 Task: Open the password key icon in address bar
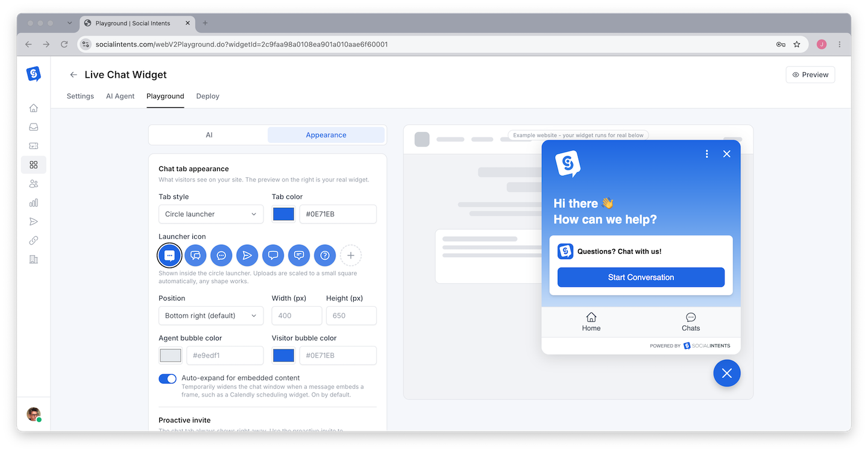[781, 44]
